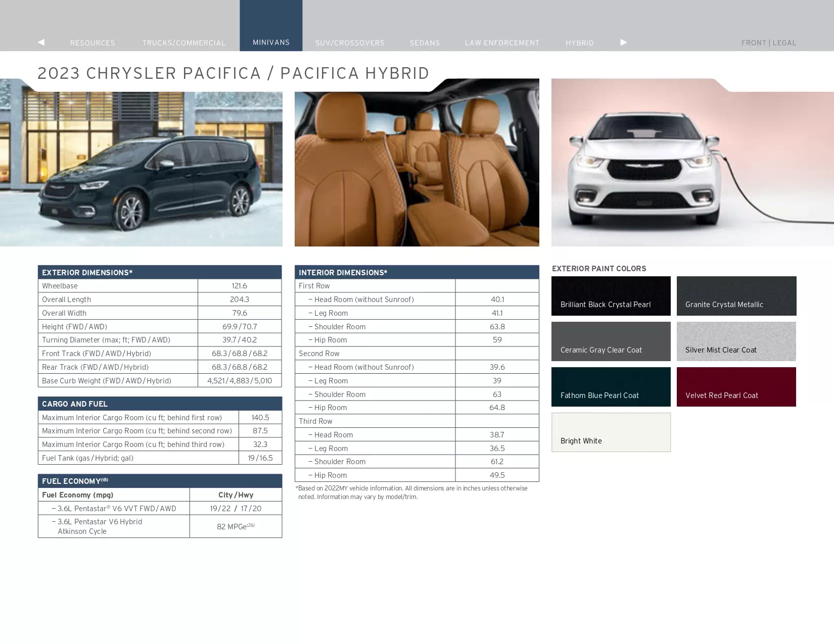Click the Interior Dimensions table header
Image resolution: width=834 pixels, height=644 pixels.
click(x=417, y=272)
